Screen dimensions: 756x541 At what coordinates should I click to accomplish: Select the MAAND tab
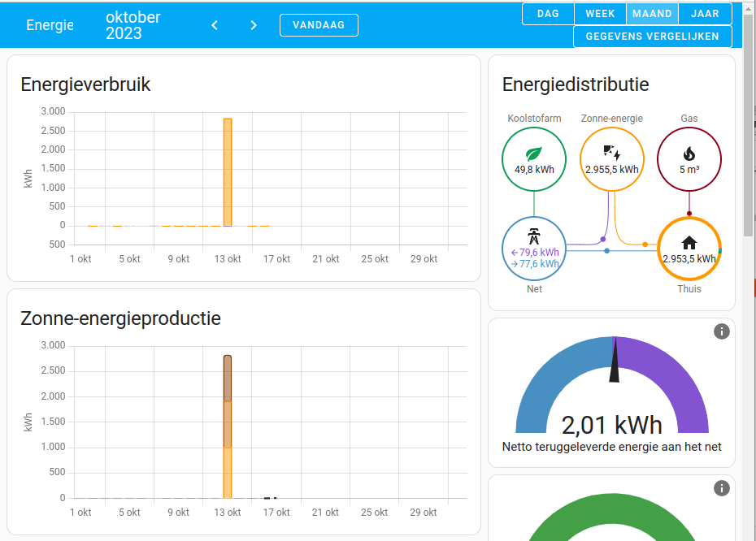(653, 14)
